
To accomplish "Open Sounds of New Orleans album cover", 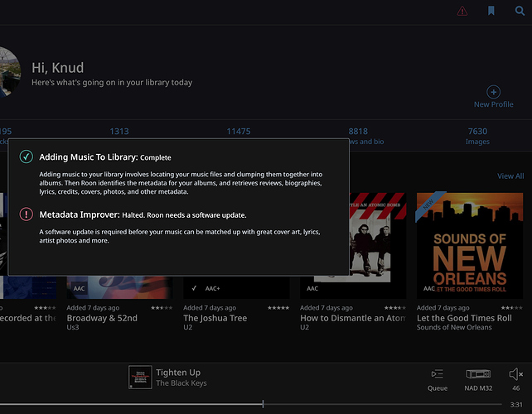I will pyautogui.click(x=470, y=246).
